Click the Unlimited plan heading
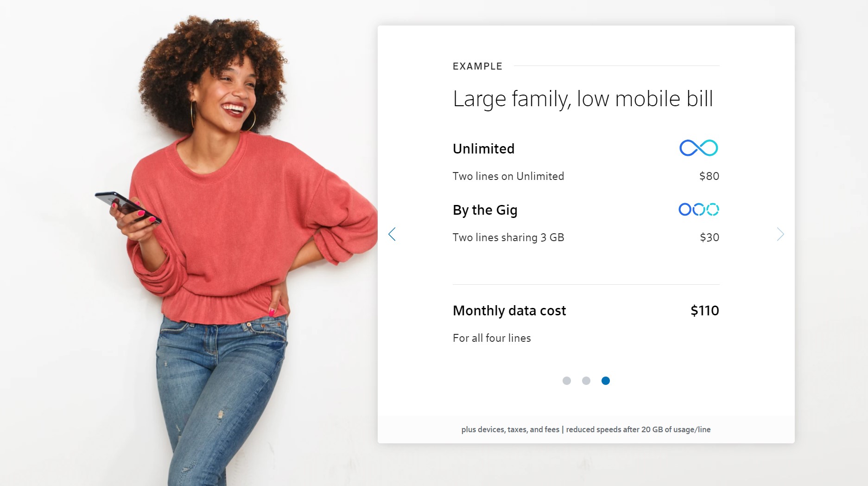The image size is (868, 486). point(483,149)
